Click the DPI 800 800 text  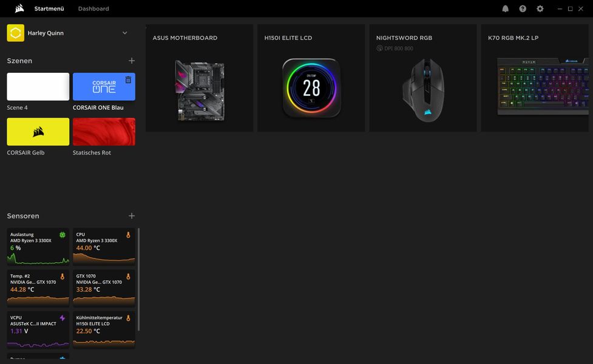(399, 49)
